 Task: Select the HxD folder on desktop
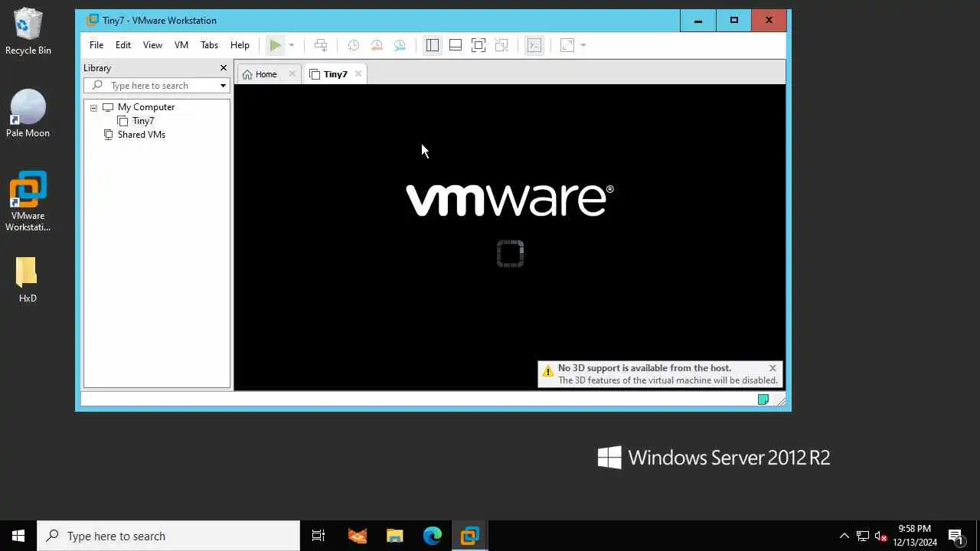pos(28,279)
